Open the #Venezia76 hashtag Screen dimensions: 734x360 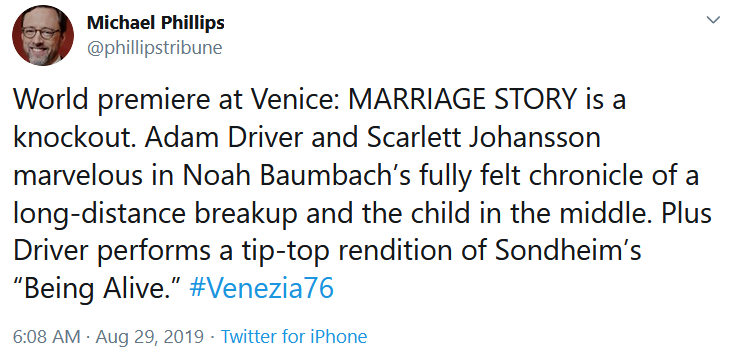pyautogui.click(x=261, y=288)
